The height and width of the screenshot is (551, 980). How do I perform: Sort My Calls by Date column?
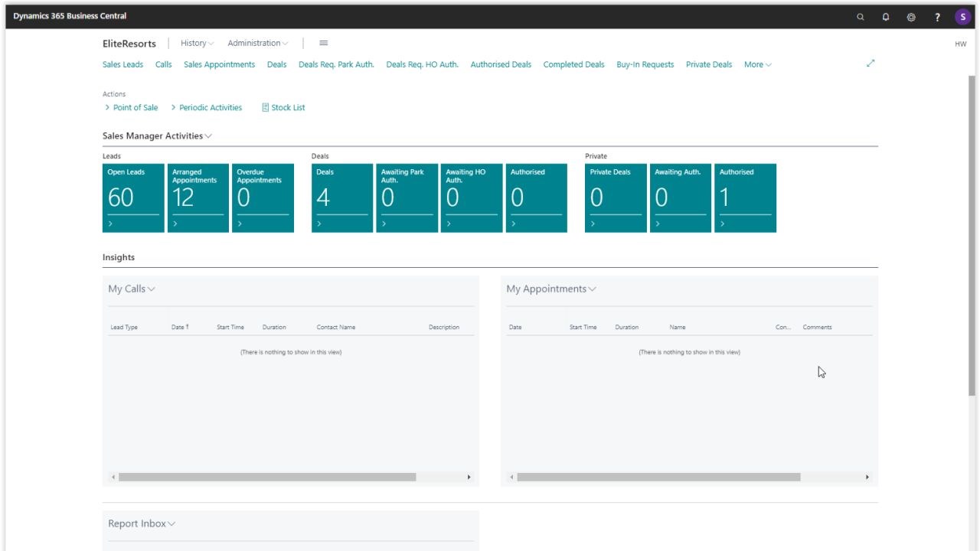coord(180,328)
